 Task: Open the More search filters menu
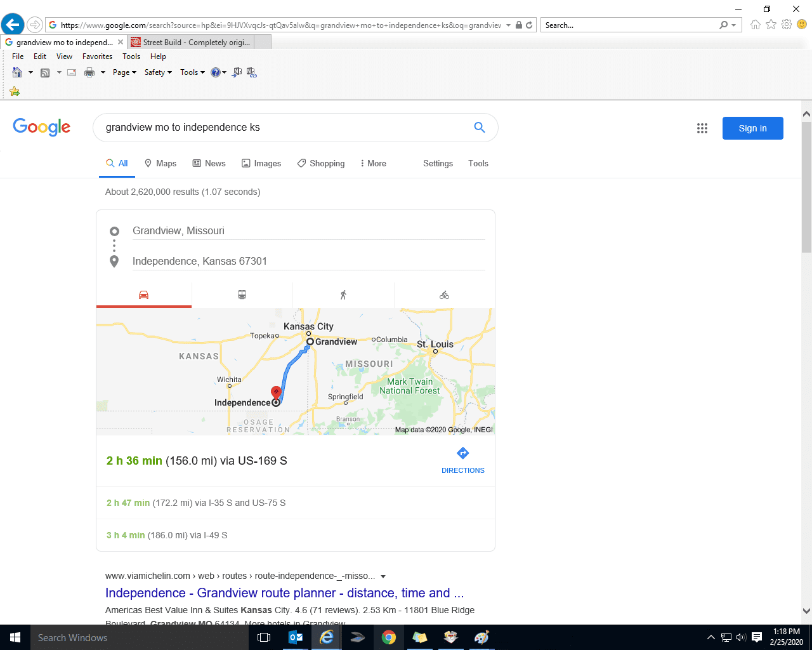pyautogui.click(x=373, y=163)
